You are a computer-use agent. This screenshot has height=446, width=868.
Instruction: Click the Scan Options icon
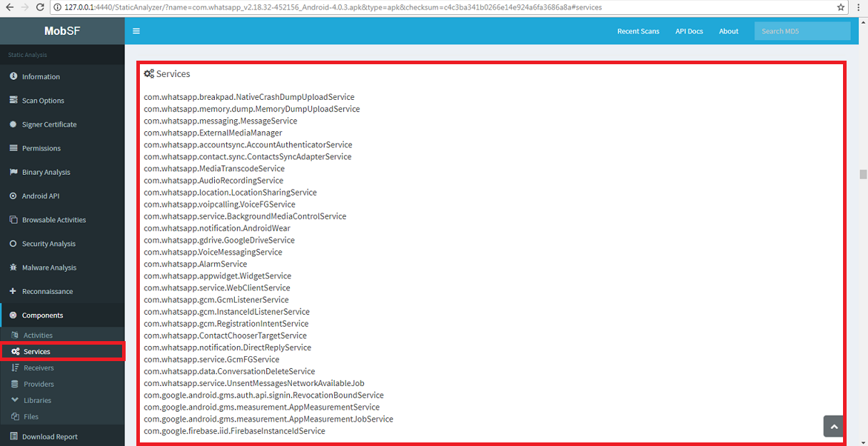coord(14,101)
